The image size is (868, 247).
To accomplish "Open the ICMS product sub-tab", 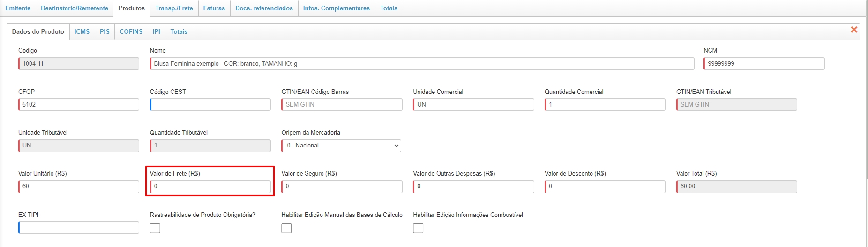I will (82, 32).
